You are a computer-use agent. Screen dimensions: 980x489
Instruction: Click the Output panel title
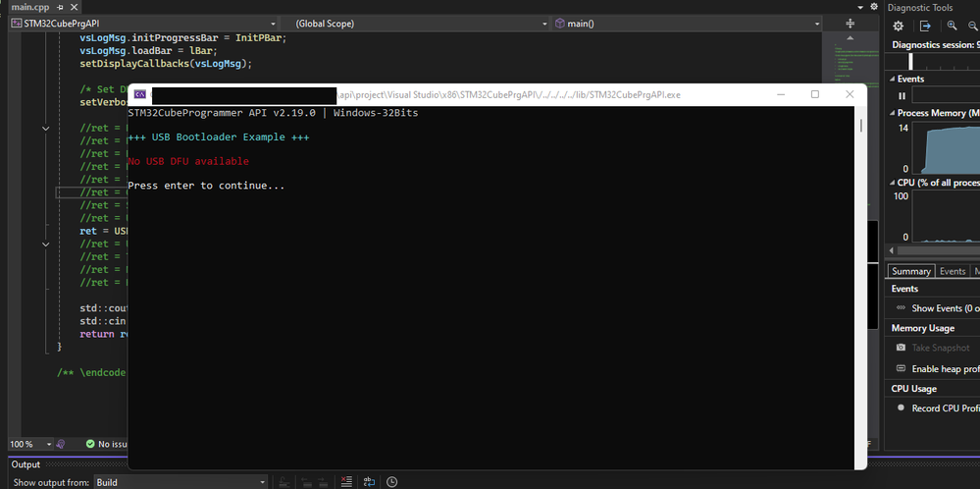coord(26,464)
